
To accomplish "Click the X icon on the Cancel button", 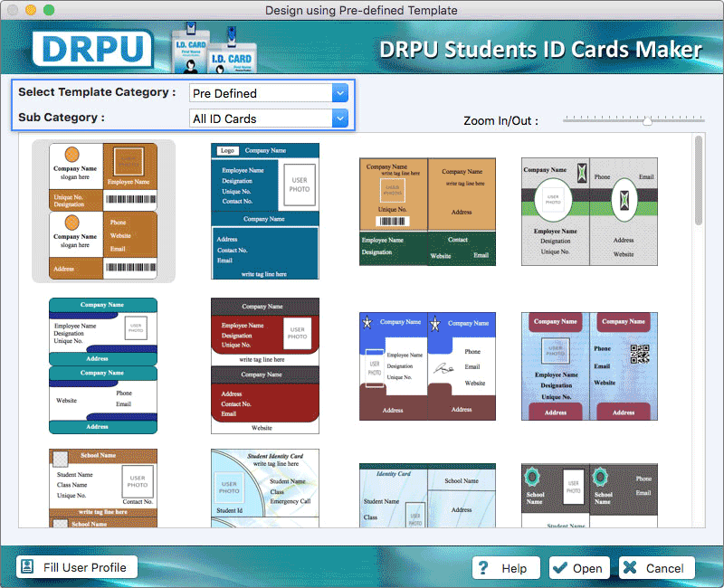I will (632, 568).
